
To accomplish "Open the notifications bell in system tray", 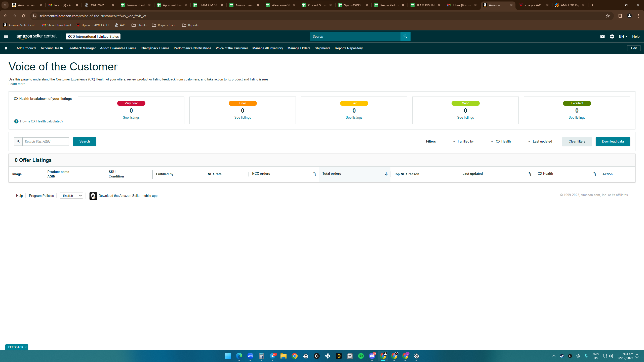I will [x=637, y=356].
